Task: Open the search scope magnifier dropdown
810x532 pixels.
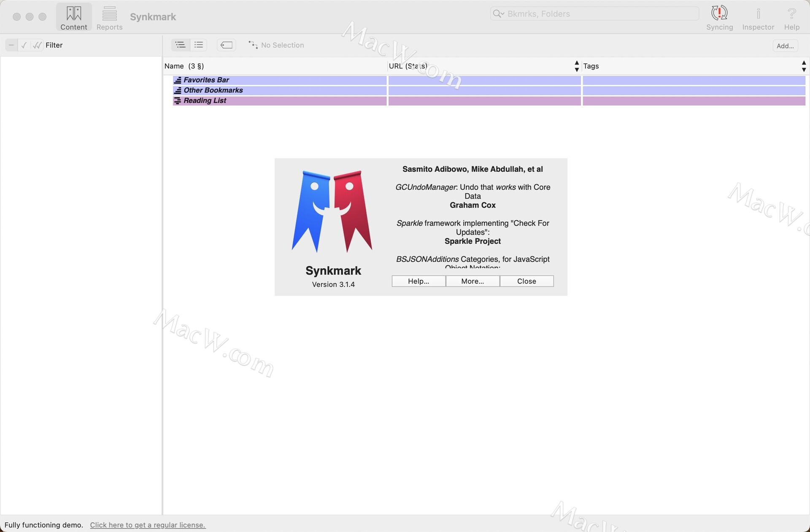Action: coord(498,14)
